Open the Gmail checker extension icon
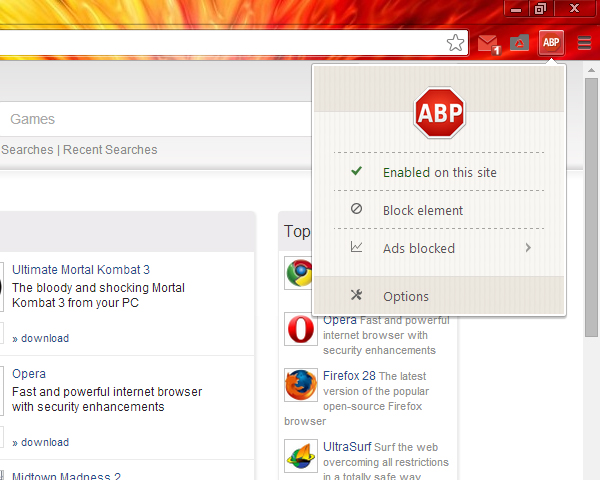This screenshot has height=480, width=600. pyautogui.click(x=489, y=43)
